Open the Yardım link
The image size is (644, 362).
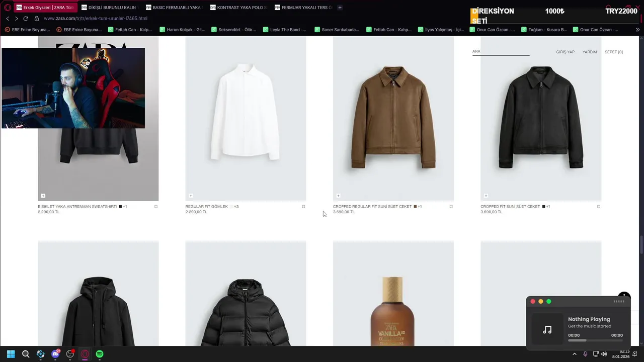pos(590,52)
